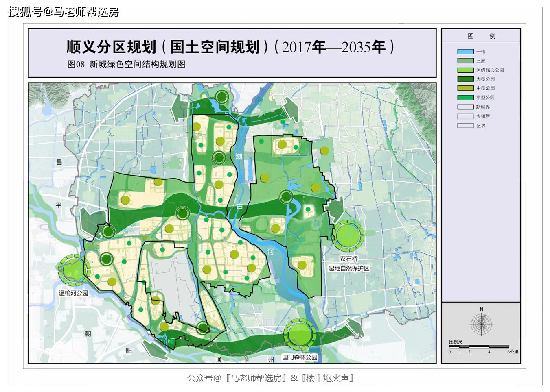Click the 乡镇界 legend label

tap(483, 116)
